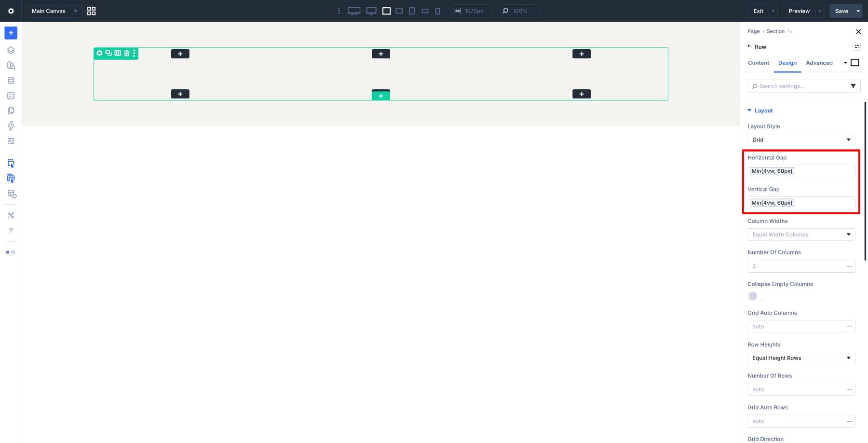Delete the row using the trash icon
The height and width of the screenshot is (443, 868).
tap(126, 54)
